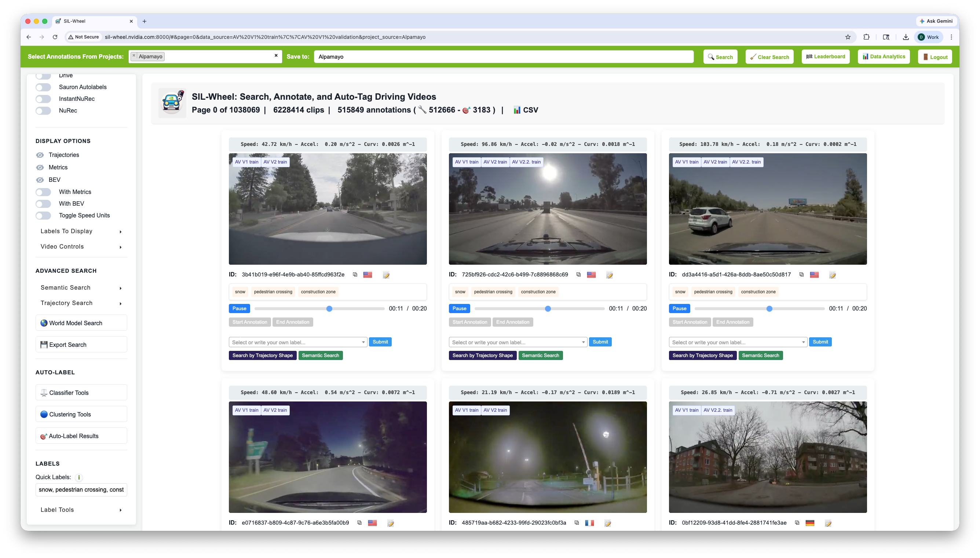Toggle BEV visibility eye
This screenshot has width=980, height=558.
(40, 180)
